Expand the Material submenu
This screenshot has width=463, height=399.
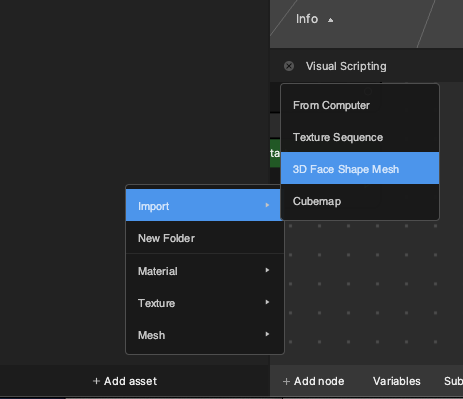tap(205, 271)
